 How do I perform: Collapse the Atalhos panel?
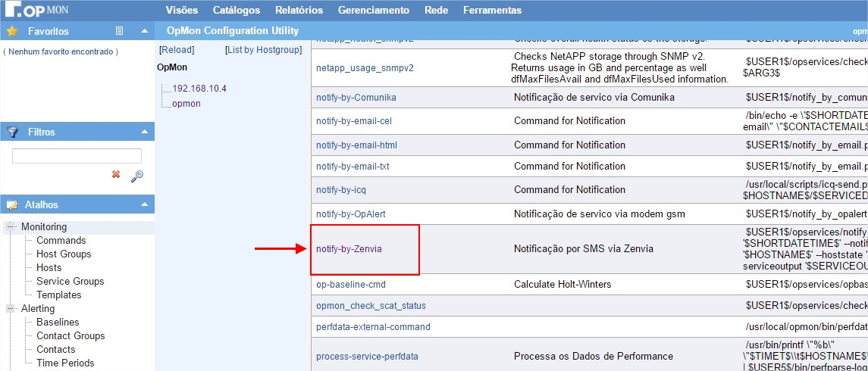[x=144, y=204]
